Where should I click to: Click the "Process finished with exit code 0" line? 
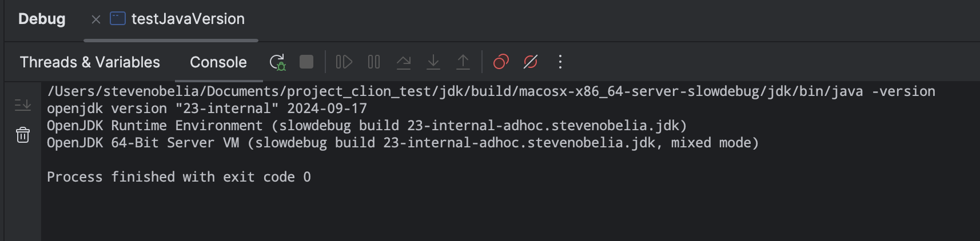tap(178, 177)
